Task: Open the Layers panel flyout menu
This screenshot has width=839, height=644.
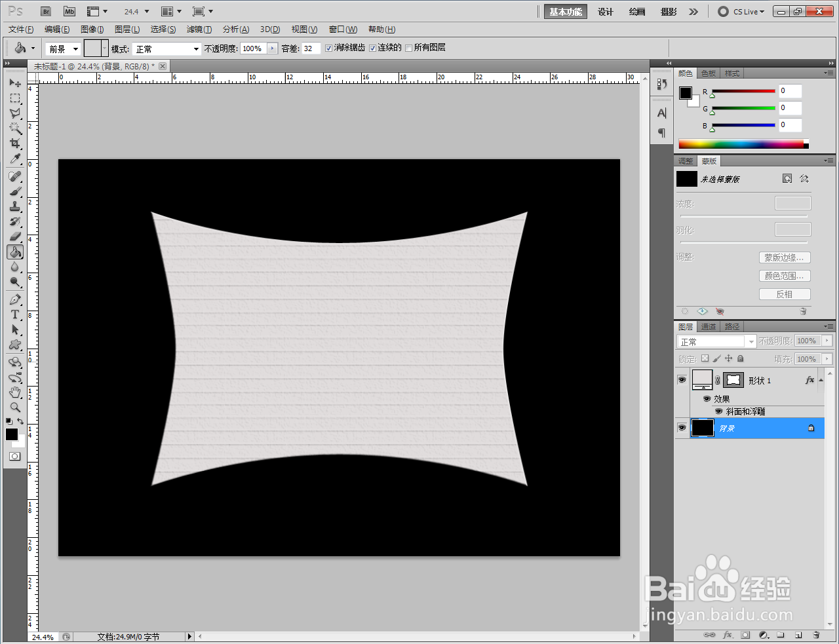Action: pyautogui.click(x=829, y=326)
